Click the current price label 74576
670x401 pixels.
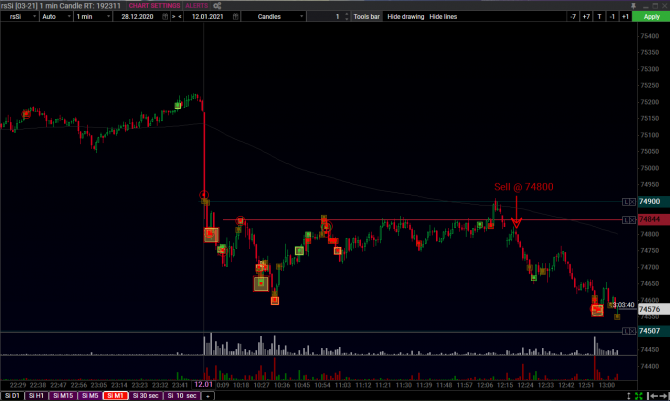click(653, 309)
